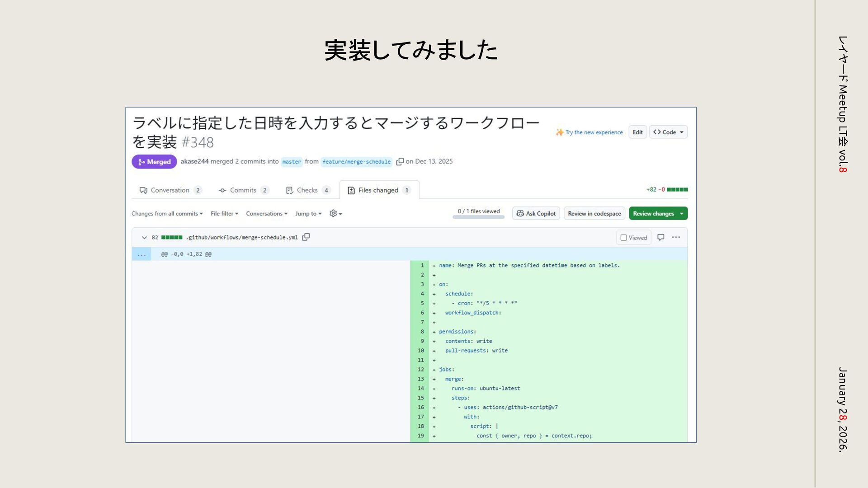Open diff view settings gear
This screenshot has width=868, height=488.
coord(335,214)
